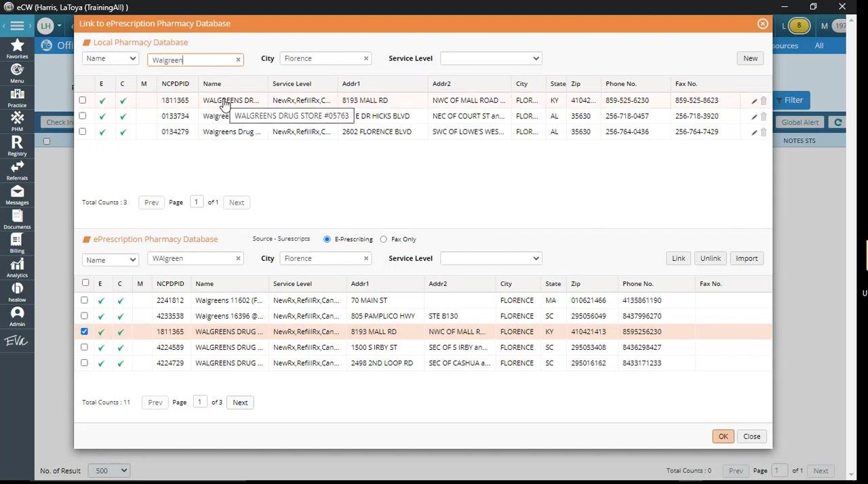Sort local list by NCPDPID column header
Viewport: 868px width, 484px height.
[175, 84]
